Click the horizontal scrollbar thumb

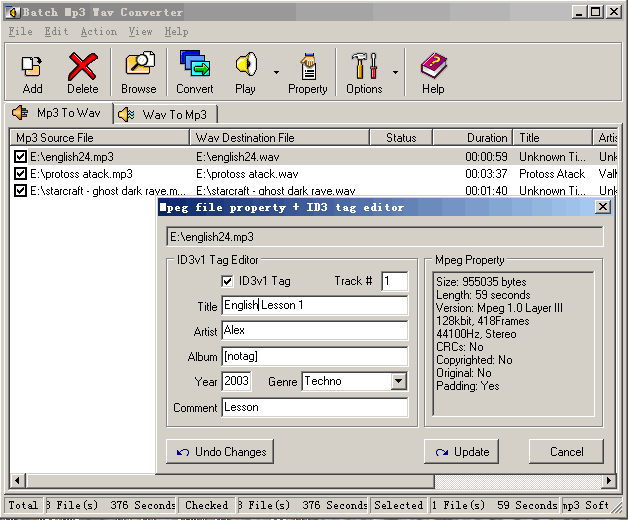coord(230,480)
